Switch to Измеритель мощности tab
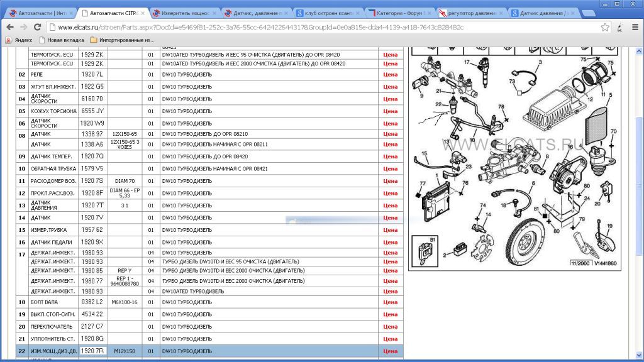Image resolution: width=644 pixels, height=362 pixels. click(x=185, y=13)
